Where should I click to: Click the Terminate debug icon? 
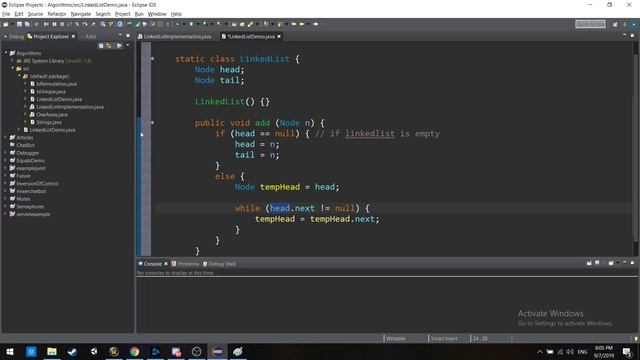62,24
